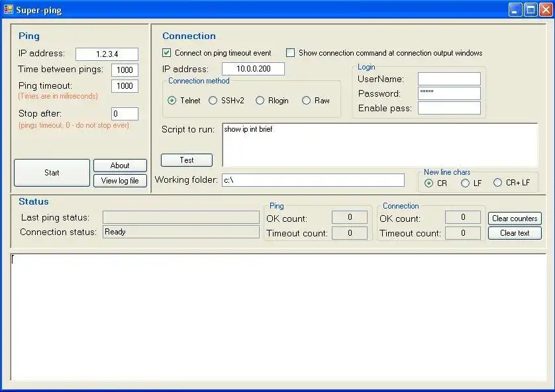Screen dimensions: 555x392
Task: Click the Clear text button
Action: click(515, 233)
